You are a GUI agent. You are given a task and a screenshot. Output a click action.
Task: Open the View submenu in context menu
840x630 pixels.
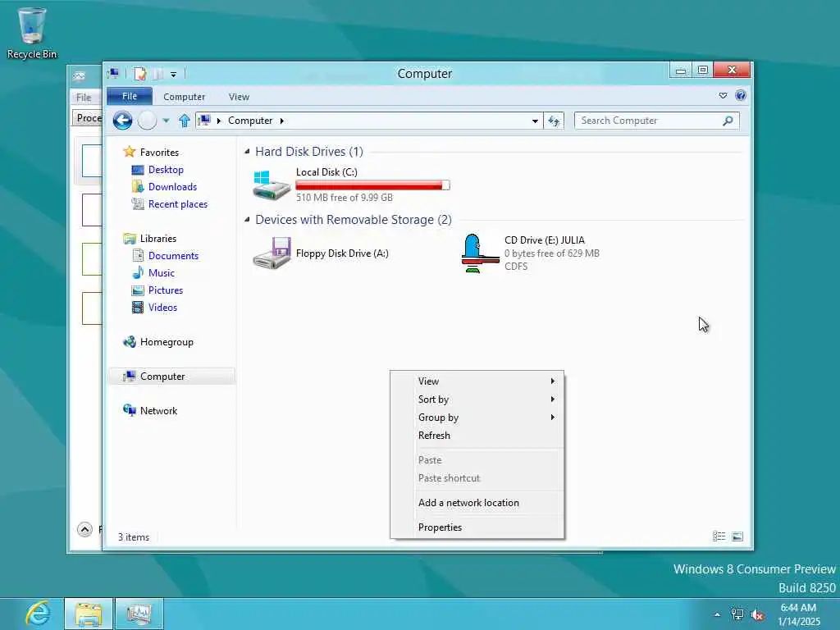(477, 381)
